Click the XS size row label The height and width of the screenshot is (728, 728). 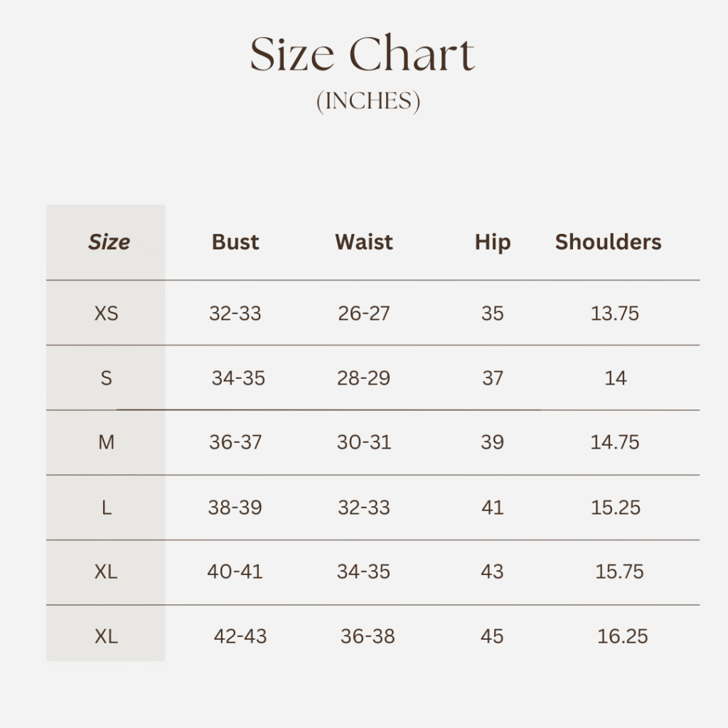tap(106, 314)
